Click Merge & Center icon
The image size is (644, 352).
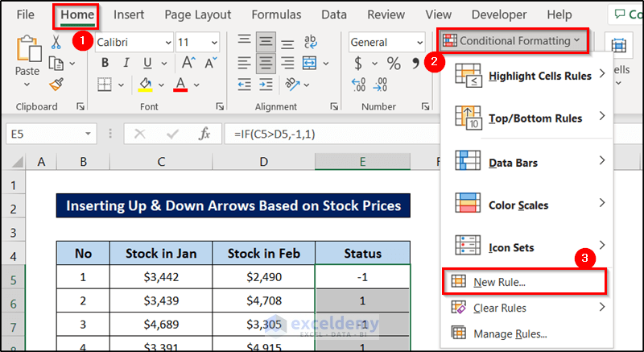pyautogui.click(x=310, y=64)
